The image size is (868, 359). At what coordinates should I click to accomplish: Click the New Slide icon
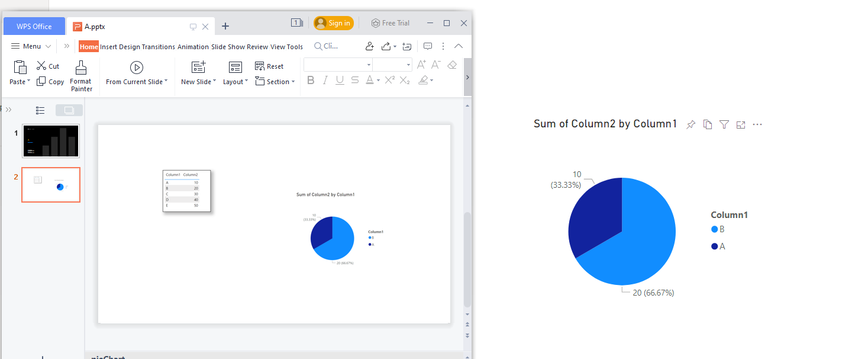pyautogui.click(x=199, y=67)
